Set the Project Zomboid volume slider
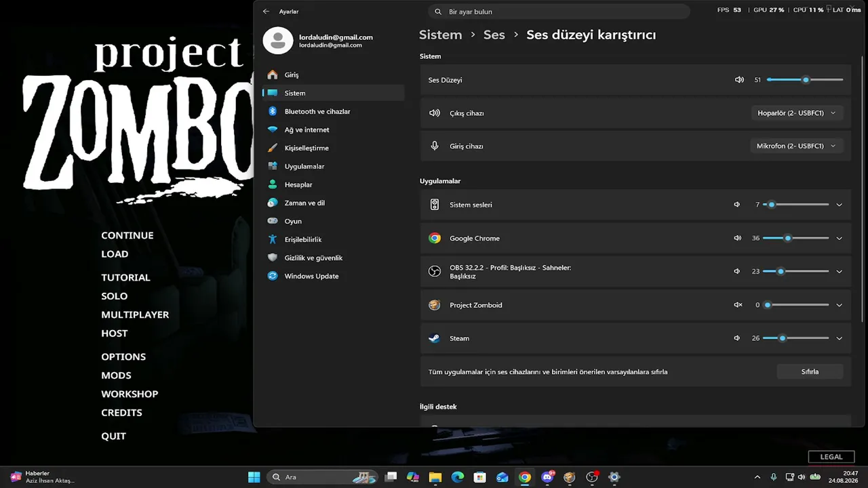 point(795,305)
